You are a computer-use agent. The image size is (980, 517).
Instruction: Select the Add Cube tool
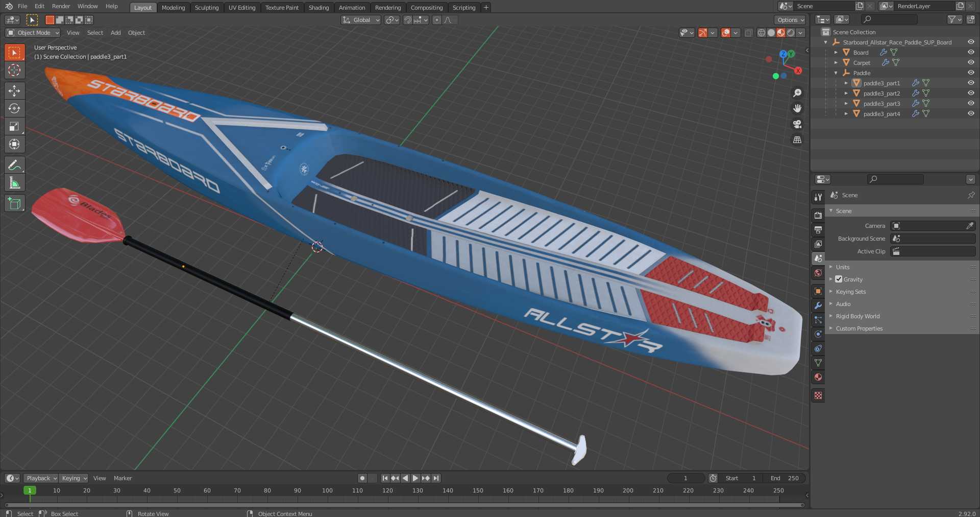(x=14, y=203)
